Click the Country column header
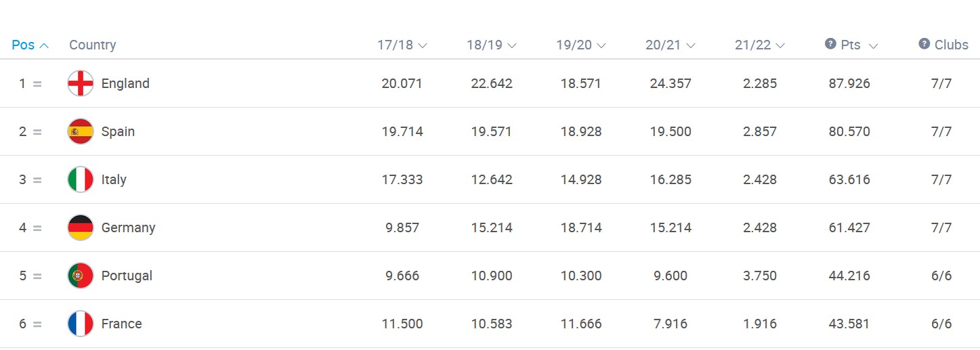This screenshot has width=980, height=350. 92,45
